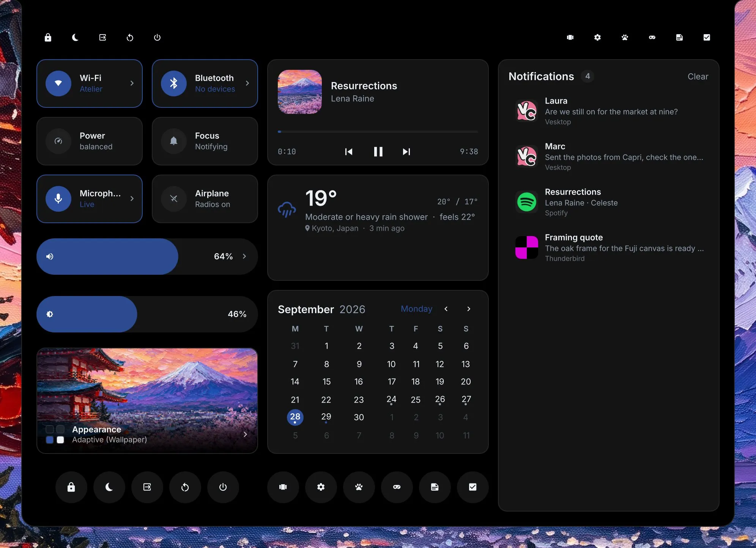Click the round carousel button at the bottom
This screenshot has width=756, height=548.
point(283,487)
